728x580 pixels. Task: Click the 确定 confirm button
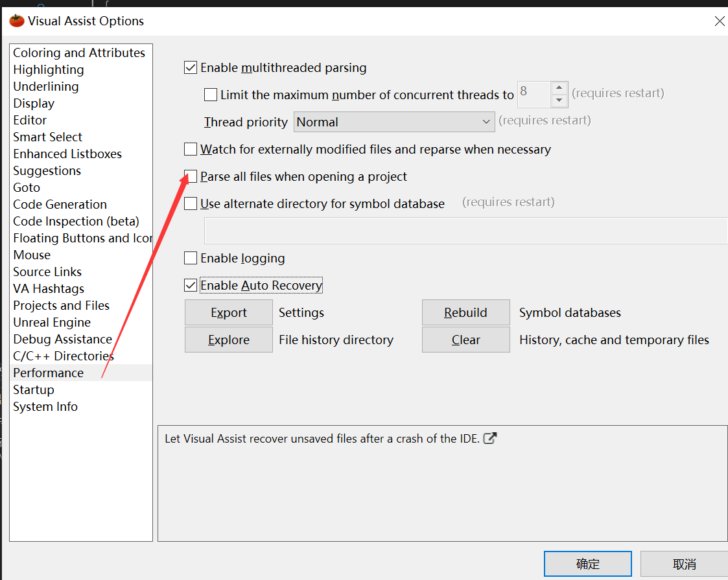(587, 564)
